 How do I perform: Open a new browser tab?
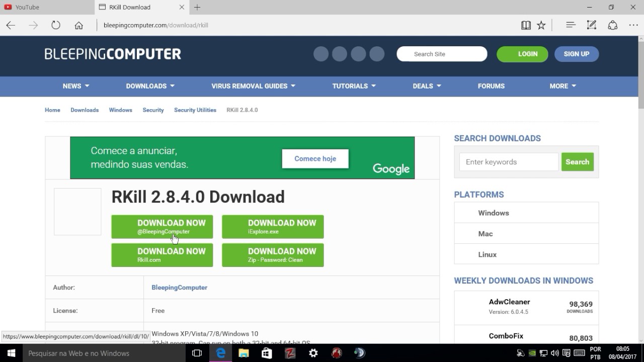click(x=197, y=7)
